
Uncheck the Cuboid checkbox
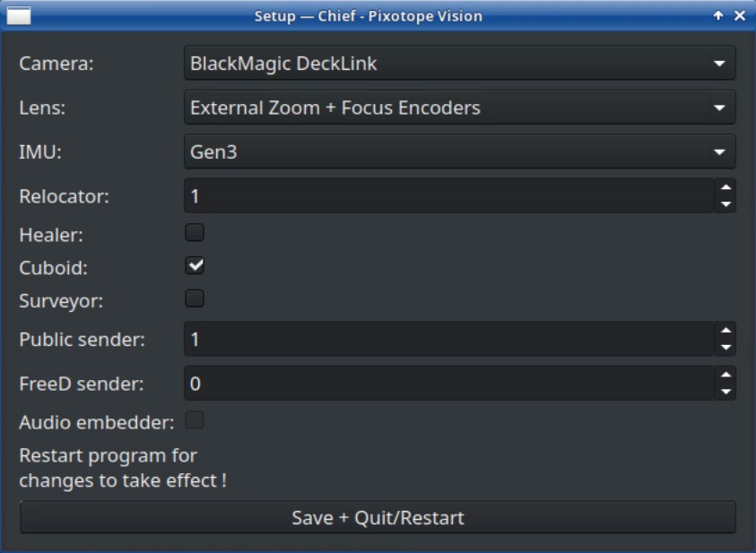pyautogui.click(x=195, y=265)
